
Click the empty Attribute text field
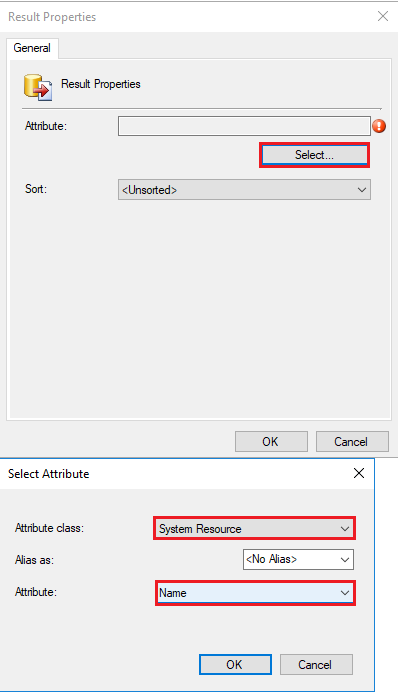[x=244, y=126]
